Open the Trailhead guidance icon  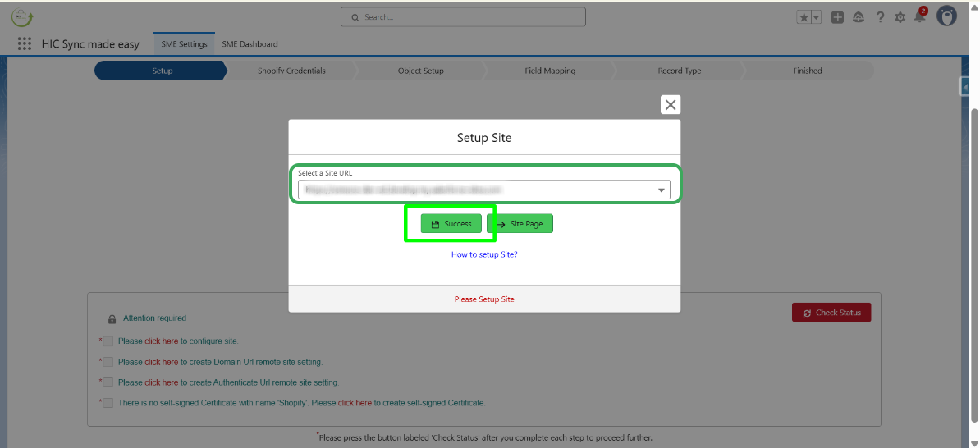[x=859, y=17]
